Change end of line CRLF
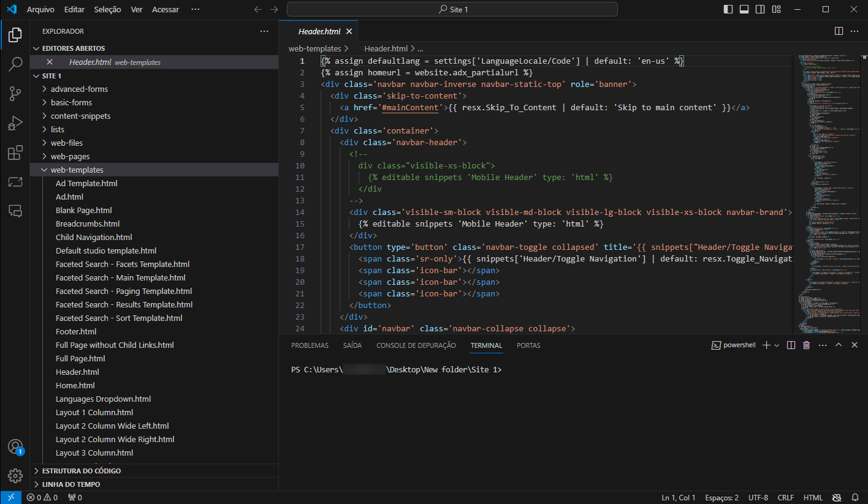This screenshot has width=868, height=504. pos(786,497)
